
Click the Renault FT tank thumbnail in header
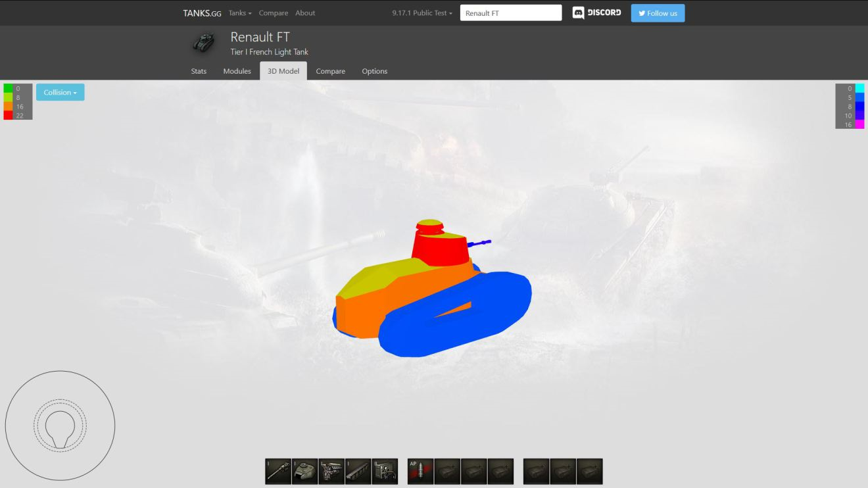pos(204,43)
